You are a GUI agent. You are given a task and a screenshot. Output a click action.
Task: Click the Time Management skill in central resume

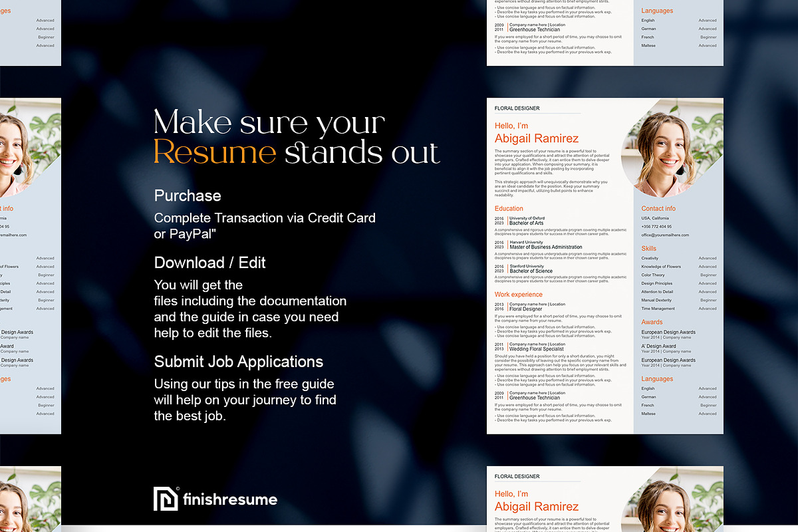coord(658,309)
